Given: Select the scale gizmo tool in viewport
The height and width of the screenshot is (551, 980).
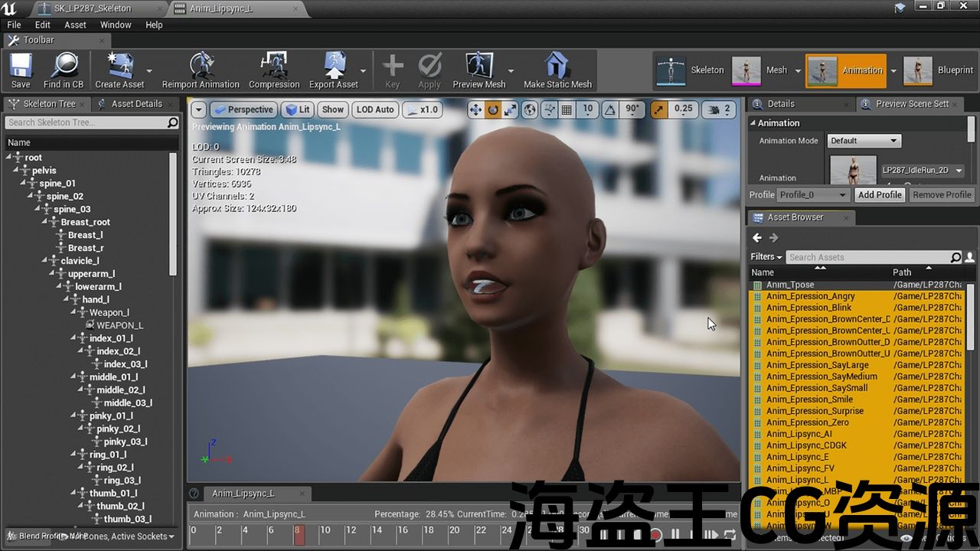Looking at the screenshot, I should tap(510, 109).
